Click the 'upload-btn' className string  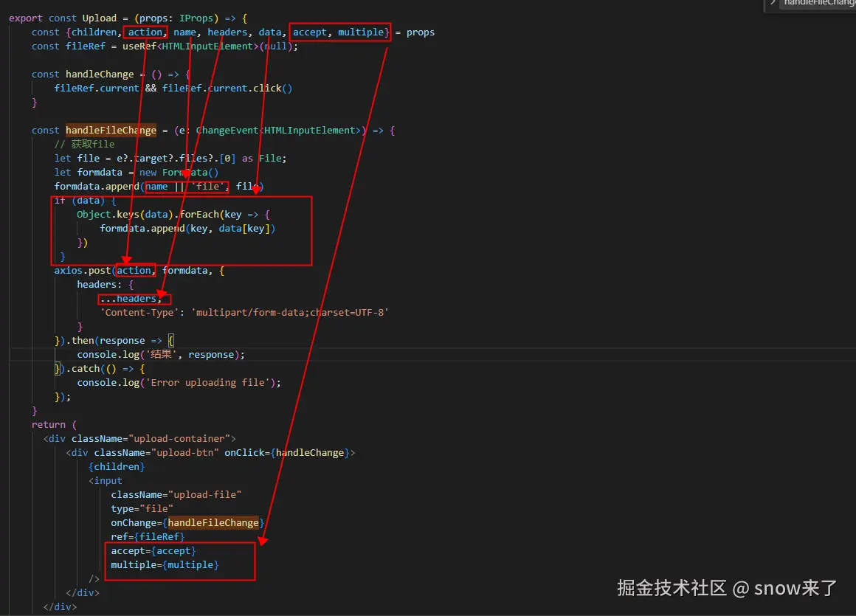coord(185,453)
